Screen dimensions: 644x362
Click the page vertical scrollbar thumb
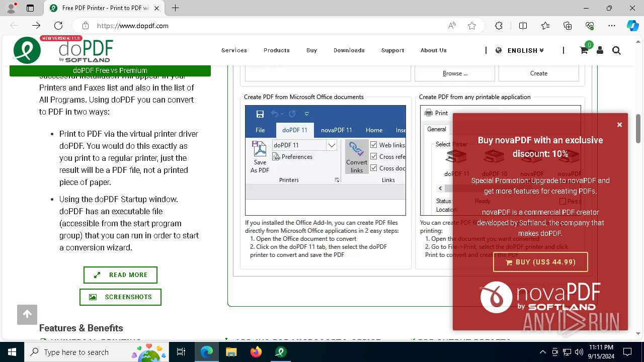click(x=638, y=128)
